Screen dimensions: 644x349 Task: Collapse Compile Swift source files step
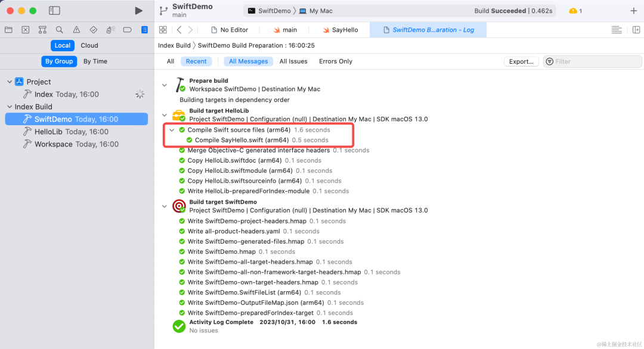click(172, 130)
